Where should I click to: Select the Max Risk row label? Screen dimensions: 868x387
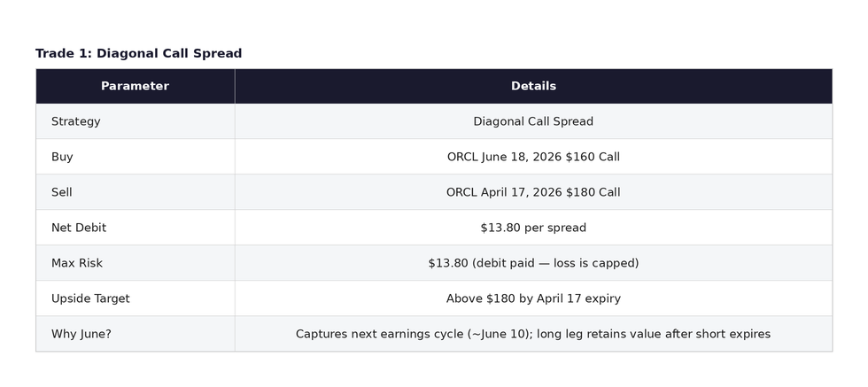[x=77, y=263]
